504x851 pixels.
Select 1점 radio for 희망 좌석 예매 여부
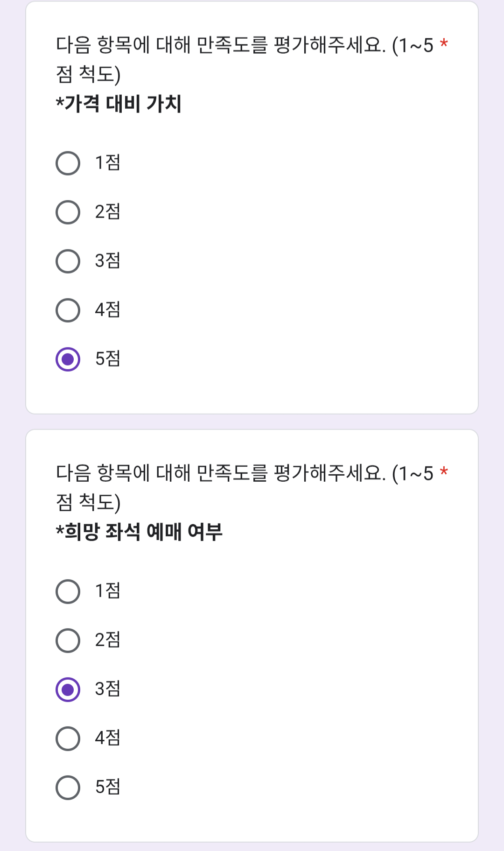point(68,591)
